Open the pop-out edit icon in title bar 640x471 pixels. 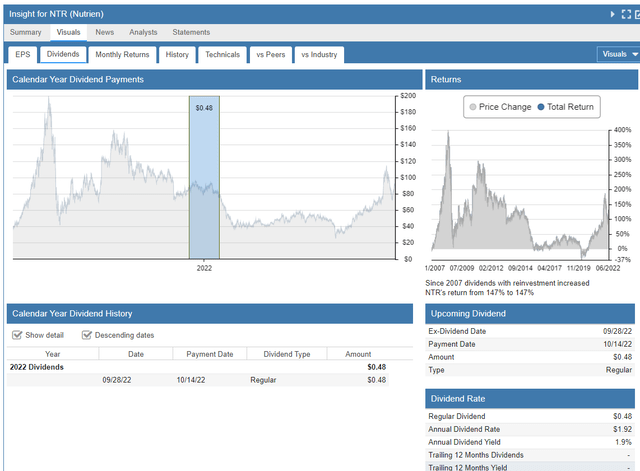click(x=638, y=14)
